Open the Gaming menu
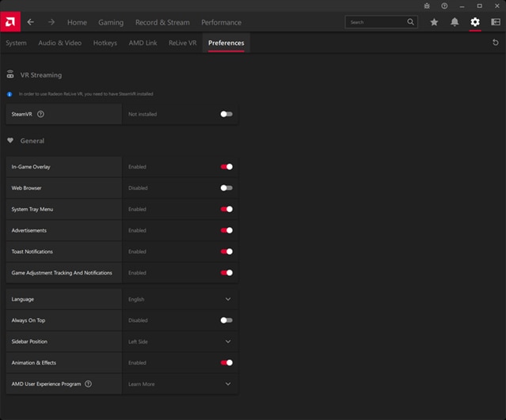The image size is (506, 420). pos(111,22)
